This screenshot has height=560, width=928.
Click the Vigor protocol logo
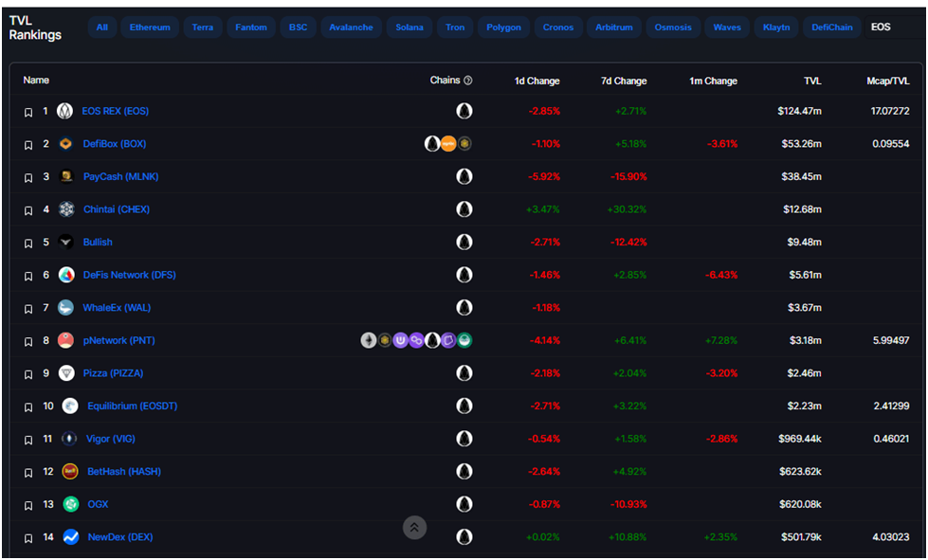click(70, 439)
